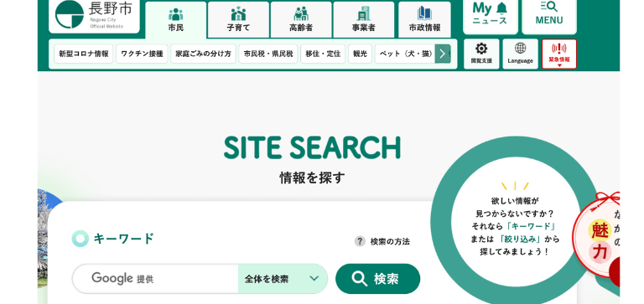
Task: Open the 全体を検索 scope dropdown
Action: [x=283, y=279]
